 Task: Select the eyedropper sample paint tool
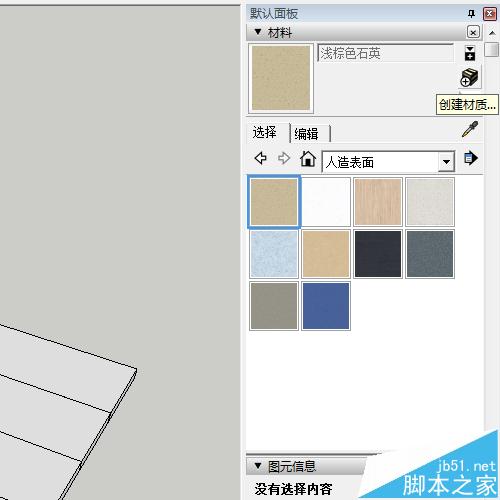click(470, 129)
